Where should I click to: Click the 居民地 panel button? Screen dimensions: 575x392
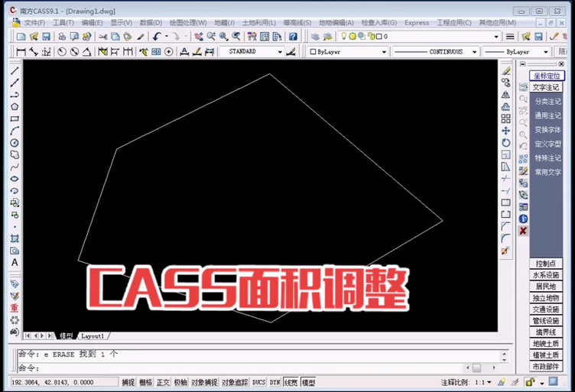(546, 286)
